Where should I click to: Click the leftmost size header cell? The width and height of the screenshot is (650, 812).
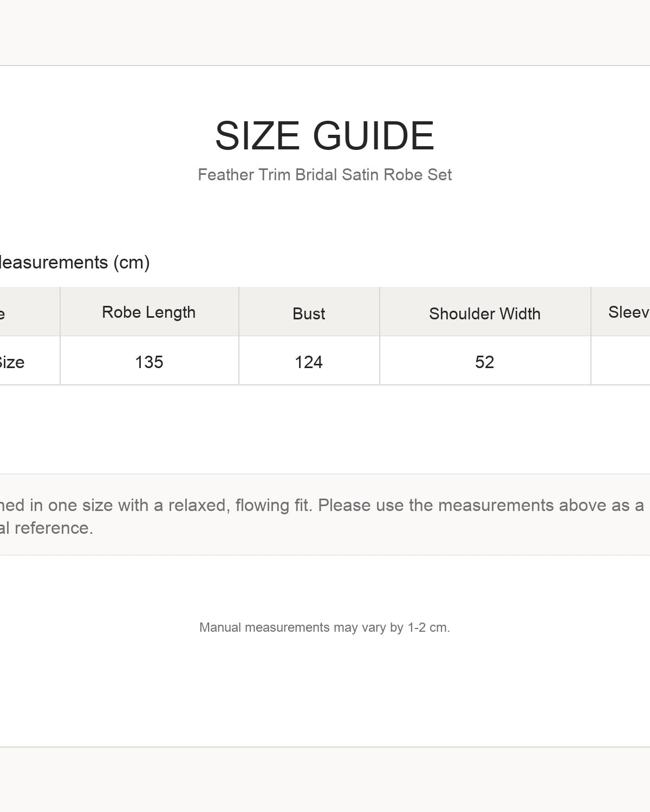click(30, 312)
